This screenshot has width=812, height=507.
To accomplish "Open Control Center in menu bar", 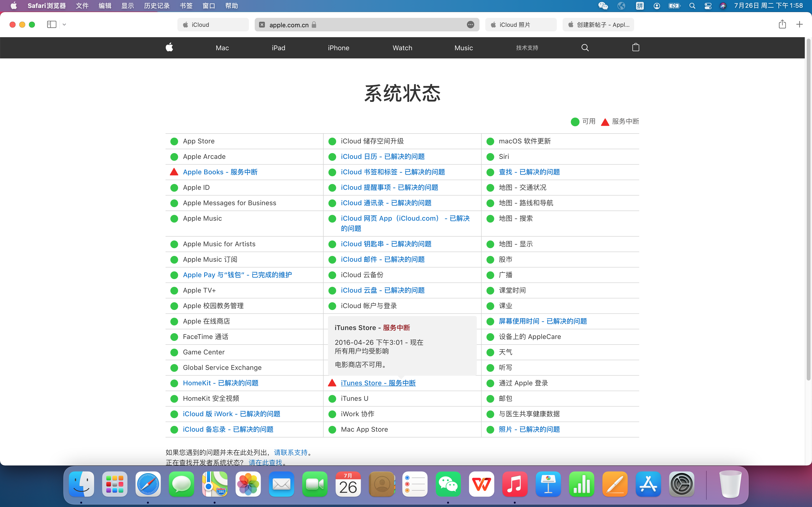I will (708, 6).
